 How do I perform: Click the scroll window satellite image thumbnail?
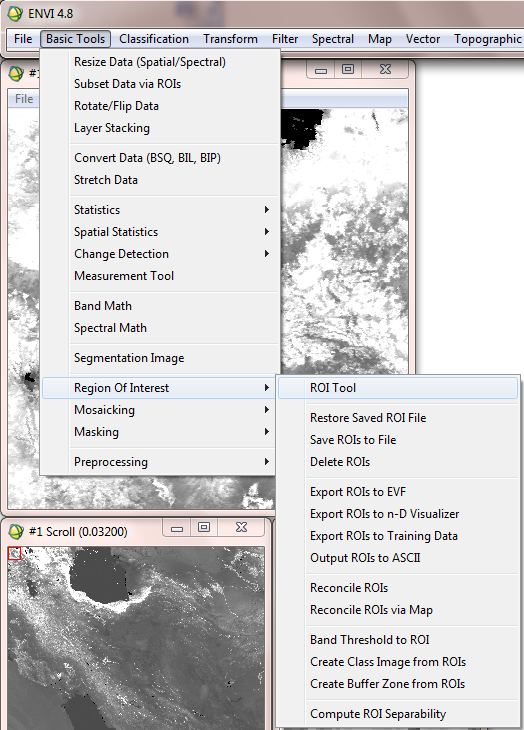click(136, 638)
